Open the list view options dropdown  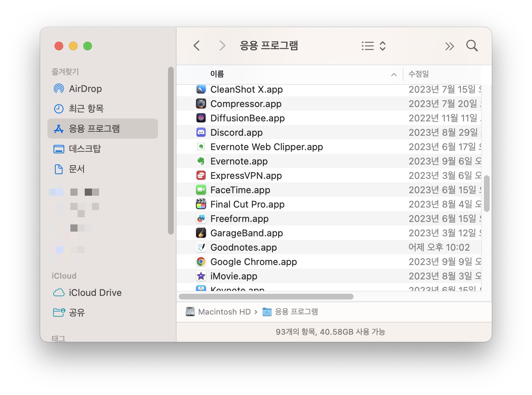click(x=373, y=46)
